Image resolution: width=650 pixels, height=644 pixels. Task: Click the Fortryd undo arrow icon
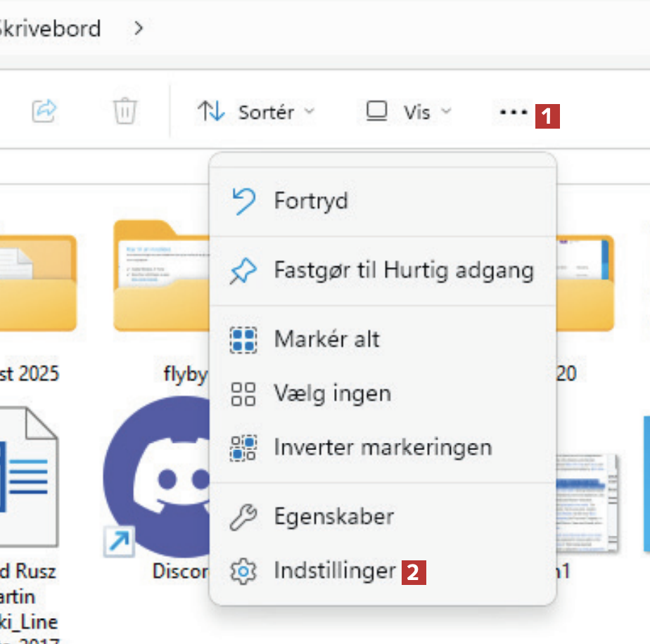243,202
